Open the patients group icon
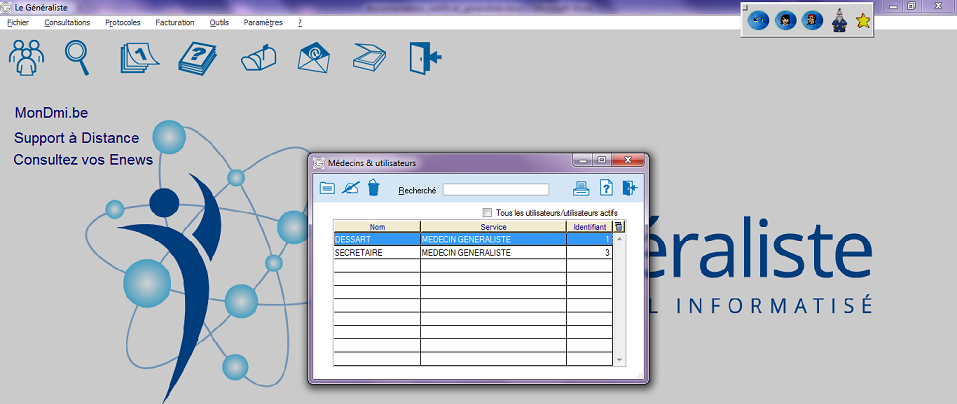This screenshot has width=957, height=404. point(26,57)
